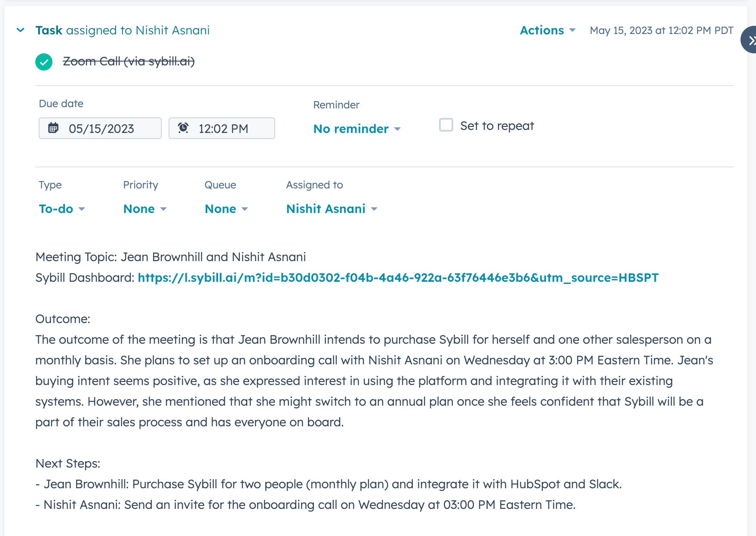Click the caret beside Nishit Asnani assignee
This screenshot has width=756, height=536.
374,209
